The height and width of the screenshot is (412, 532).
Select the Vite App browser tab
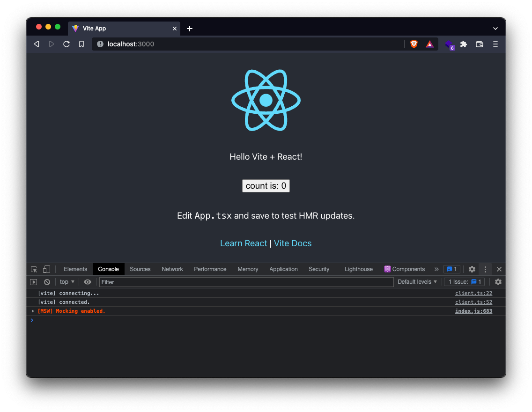[124, 29]
